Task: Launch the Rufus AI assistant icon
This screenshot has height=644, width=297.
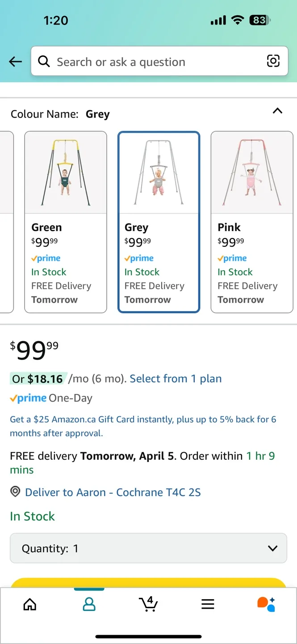Action: click(x=266, y=604)
